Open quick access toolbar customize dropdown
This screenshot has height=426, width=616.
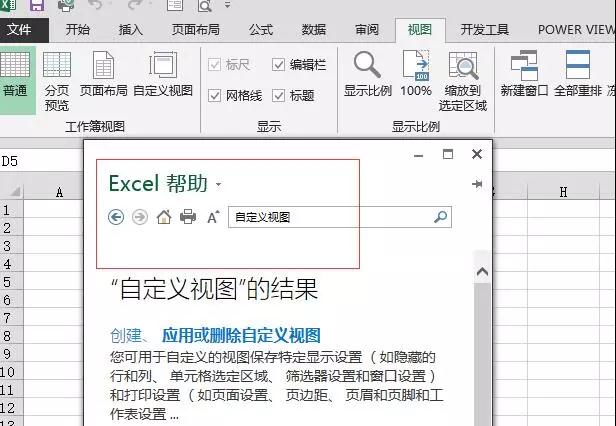227,5
